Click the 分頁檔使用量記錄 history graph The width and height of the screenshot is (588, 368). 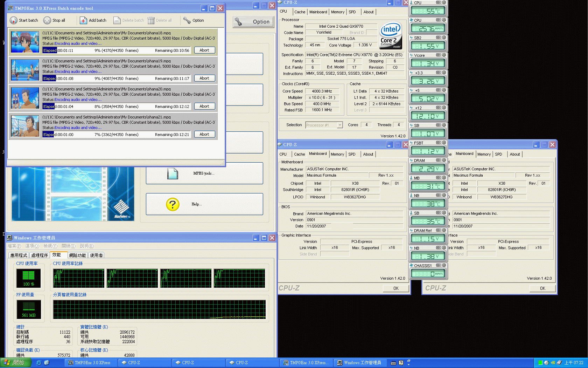pos(159,309)
